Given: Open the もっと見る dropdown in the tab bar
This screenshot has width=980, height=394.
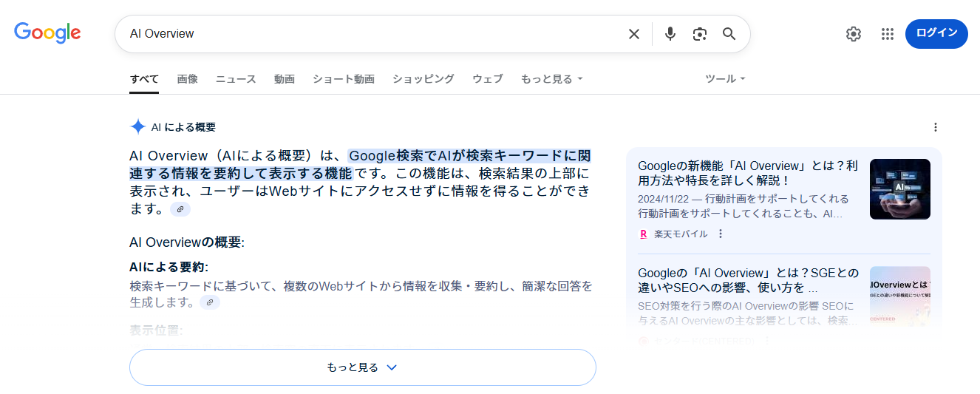Looking at the screenshot, I should click(x=552, y=79).
